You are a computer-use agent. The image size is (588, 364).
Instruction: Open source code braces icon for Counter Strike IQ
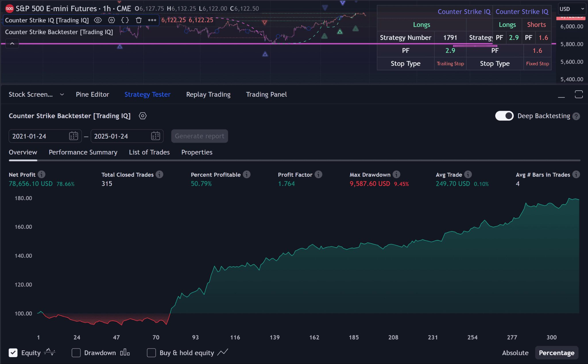[x=125, y=20]
